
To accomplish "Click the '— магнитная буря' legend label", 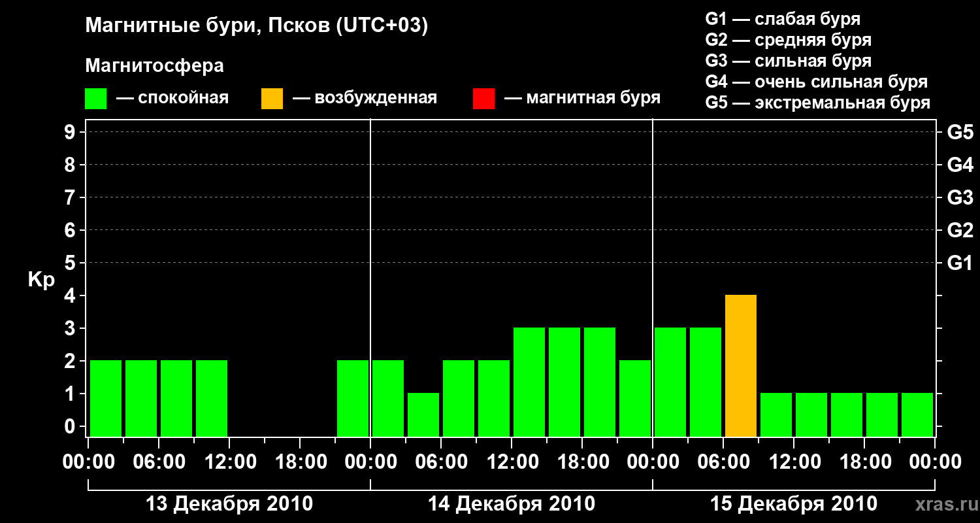I will [x=582, y=98].
